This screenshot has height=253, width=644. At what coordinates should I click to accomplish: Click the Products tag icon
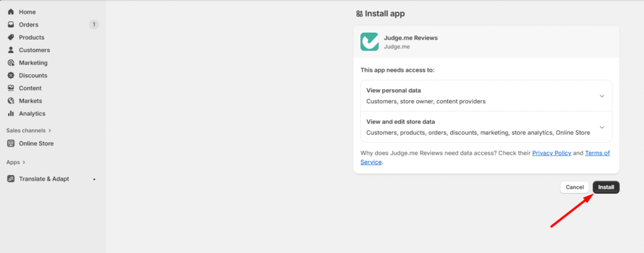(11, 37)
